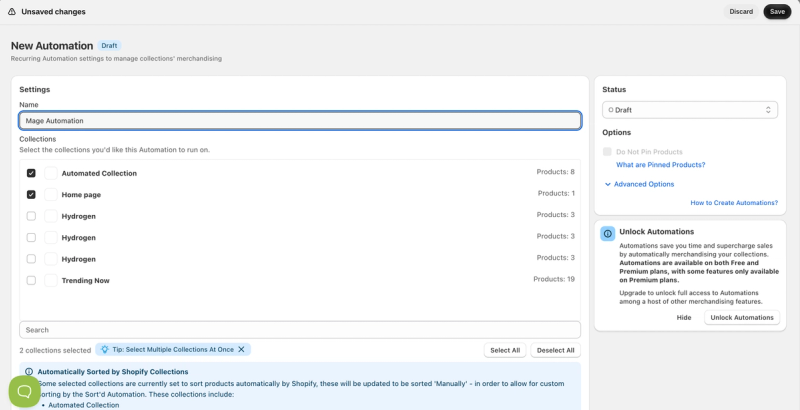800x410 pixels.
Task: Click the Unlock Automations info icon
Action: point(607,234)
